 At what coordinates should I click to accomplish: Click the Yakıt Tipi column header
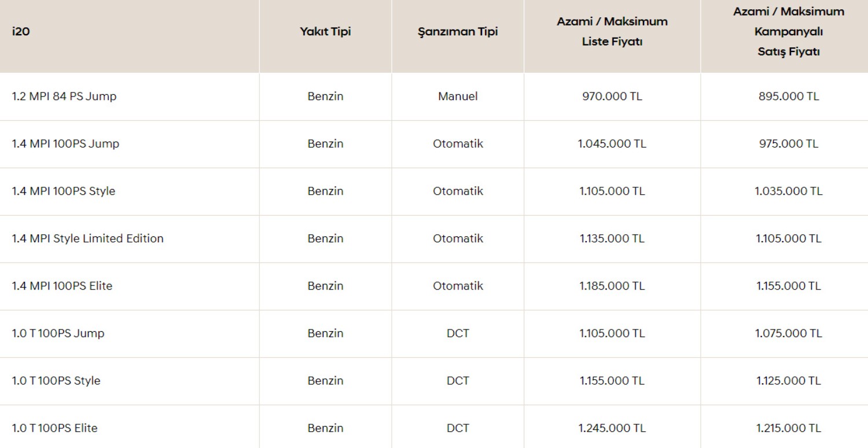pos(325,32)
